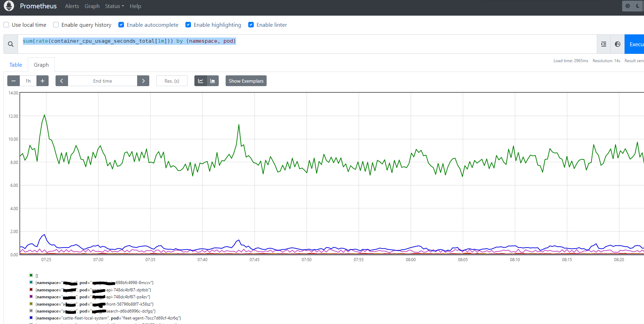Image resolution: width=644 pixels, height=324 pixels.
Task: Open Prometheus settings gear icon
Action: tap(628, 6)
